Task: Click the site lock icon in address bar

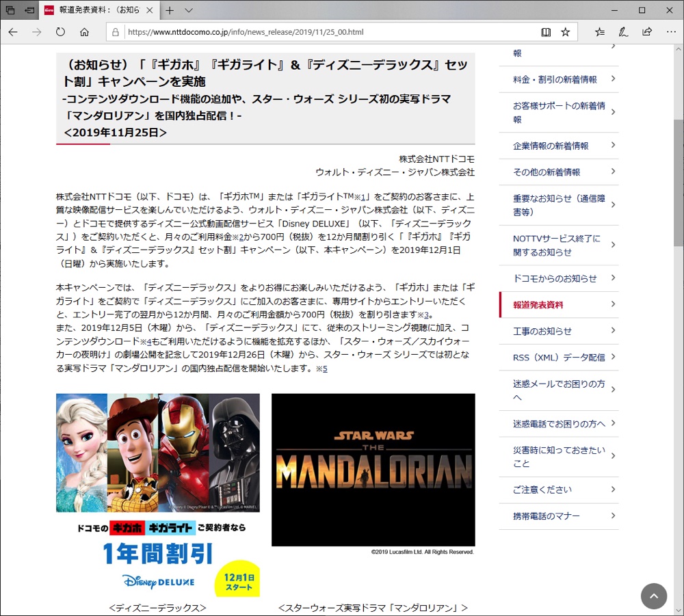Action: 115,32
